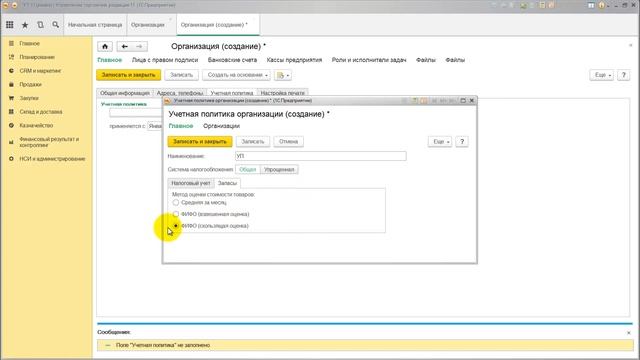Click Записать и закрыть in policy dialog
Viewport: 640px width, 360px height.
point(200,142)
